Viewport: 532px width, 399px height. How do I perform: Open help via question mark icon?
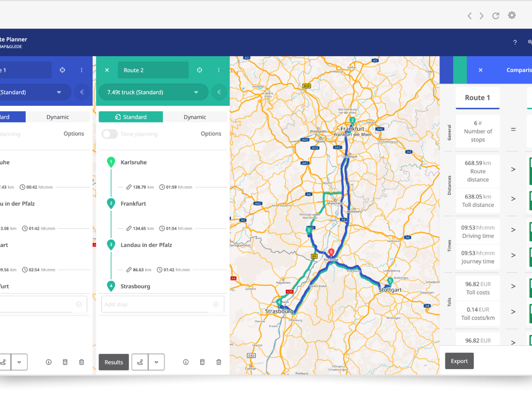click(x=515, y=42)
